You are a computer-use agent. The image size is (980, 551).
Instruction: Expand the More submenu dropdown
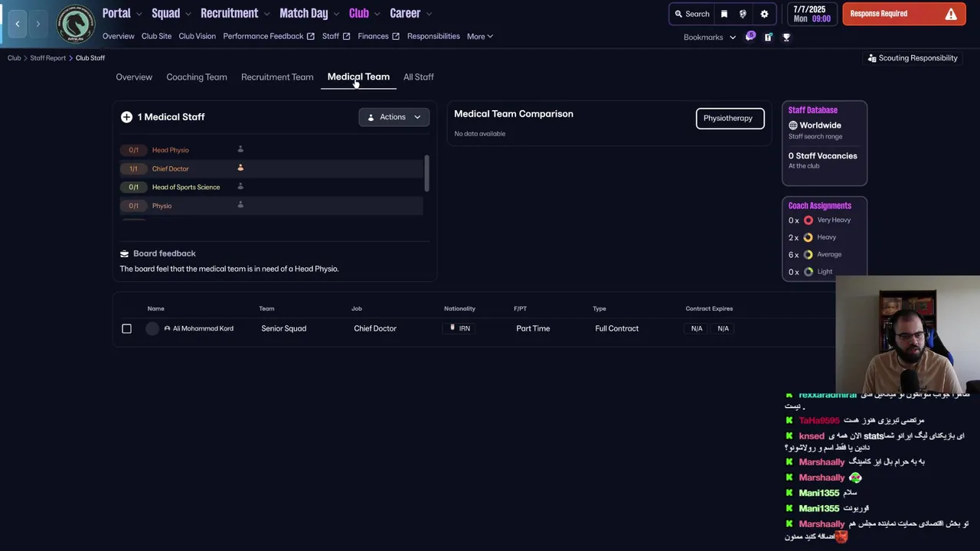(x=480, y=36)
